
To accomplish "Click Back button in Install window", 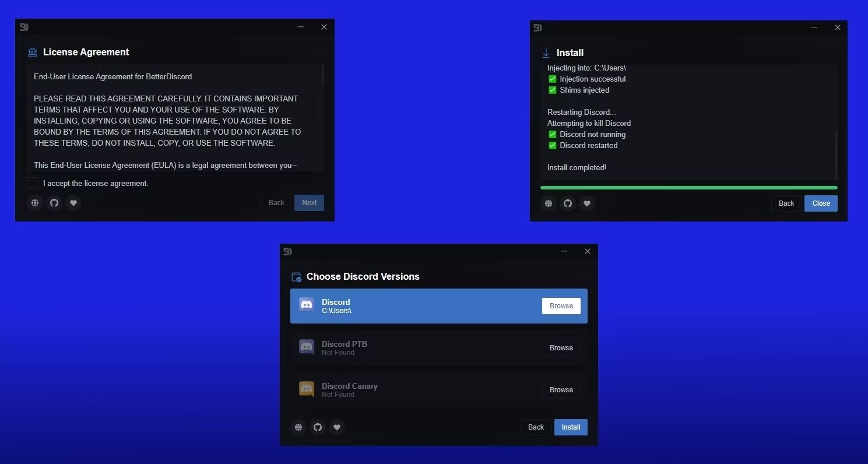I will tap(786, 203).
